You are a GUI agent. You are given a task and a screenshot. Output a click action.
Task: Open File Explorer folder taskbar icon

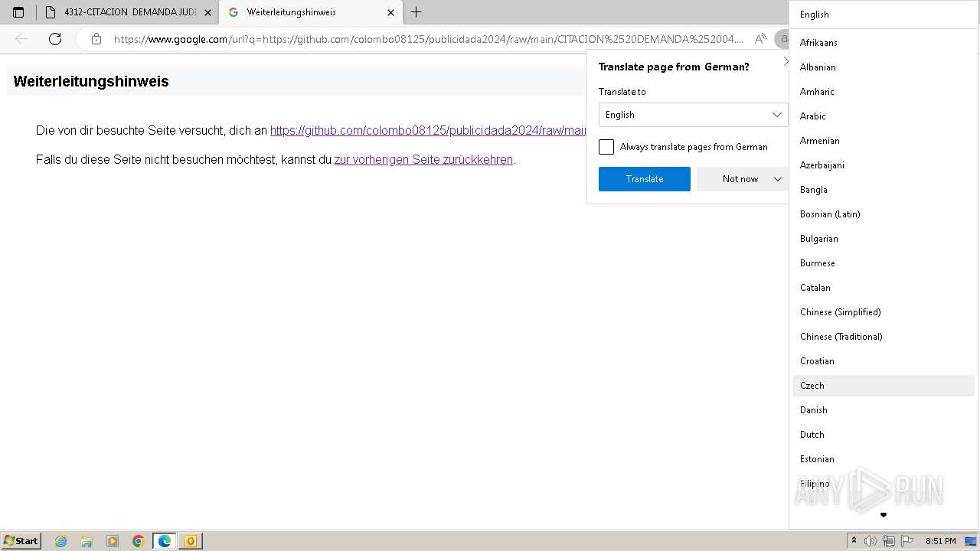[x=87, y=541]
